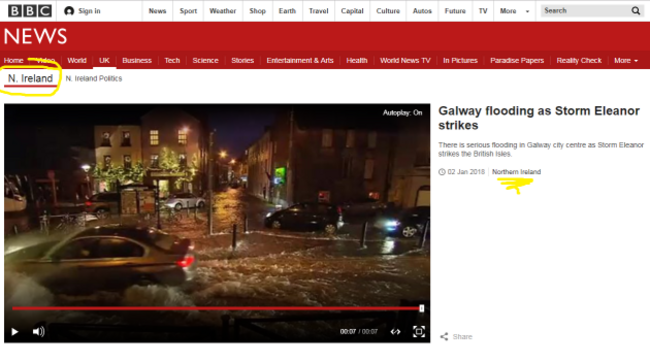The width and height of the screenshot is (650, 363).
Task: Open the Business news section
Action: [137, 60]
